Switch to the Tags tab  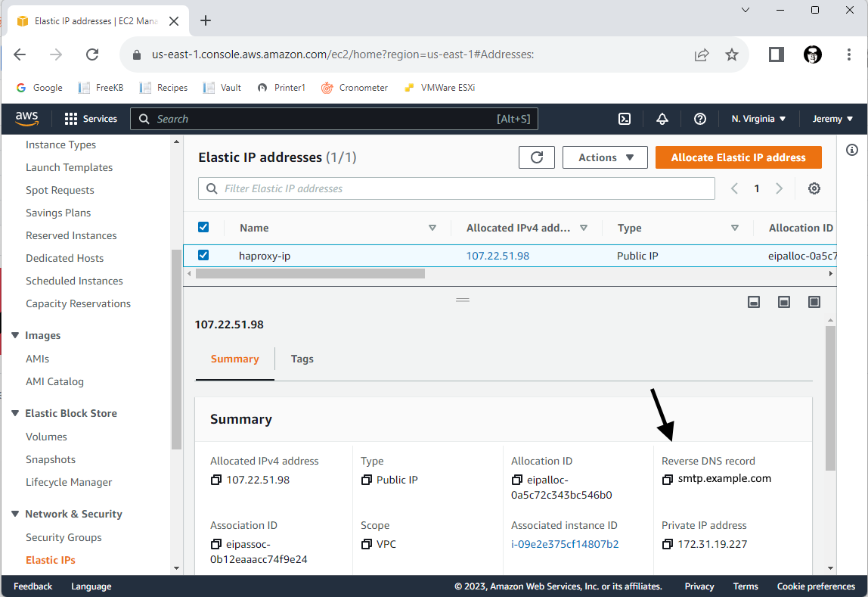click(x=302, y=359)
